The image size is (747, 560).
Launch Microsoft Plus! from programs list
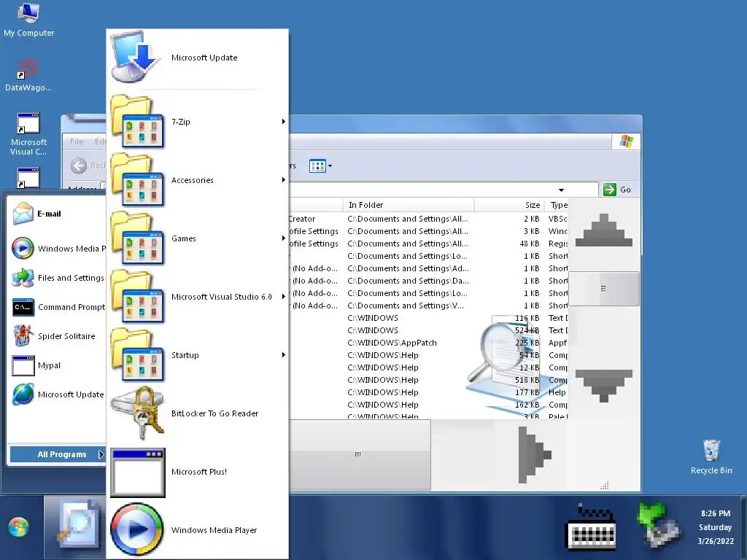[x=197, y=472]
